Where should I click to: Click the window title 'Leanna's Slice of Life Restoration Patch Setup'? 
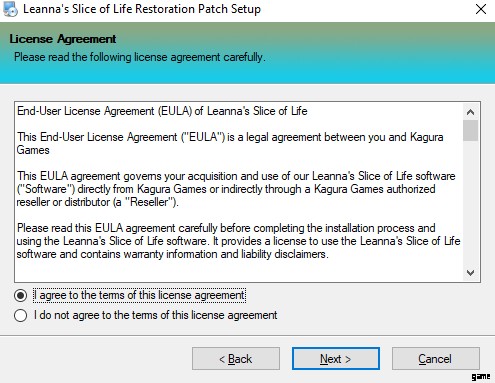pyautogui.click(x=142, y=9)
